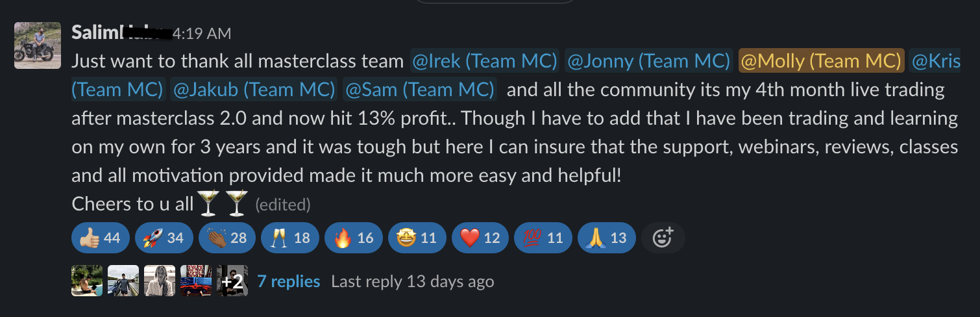Click the champagne glasses reaction with 18
The image size is (980, 317).
pos(290,238)
